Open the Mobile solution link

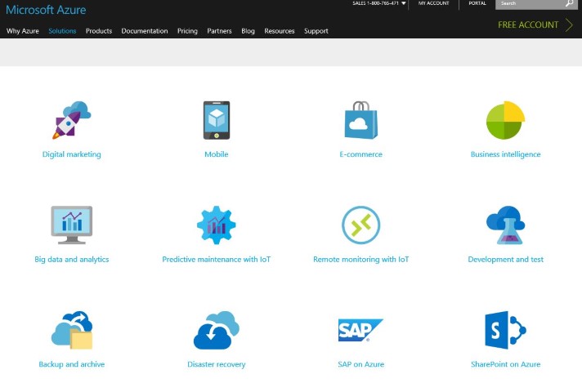click(x=217, y=154)
